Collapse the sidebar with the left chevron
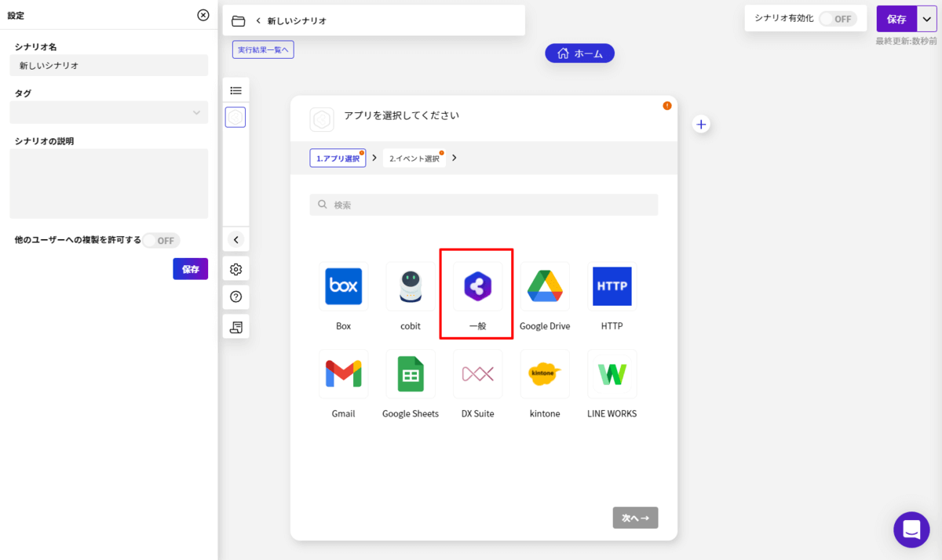The image size is (942, 560). [x=235, y=240]
